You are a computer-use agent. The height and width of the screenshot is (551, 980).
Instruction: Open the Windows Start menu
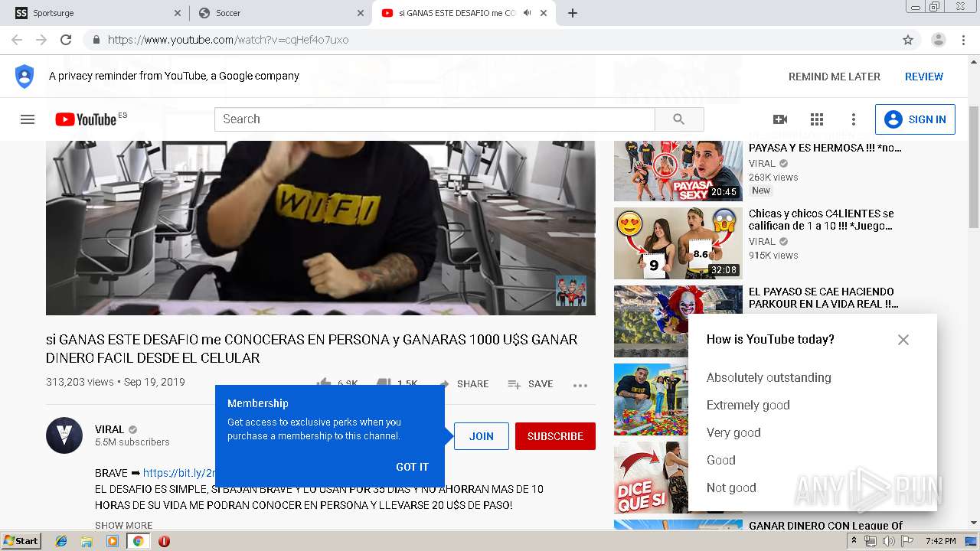click(x=21, y=541)
